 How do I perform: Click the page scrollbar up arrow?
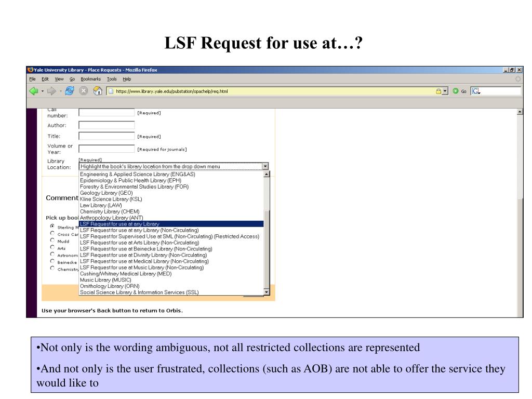click(520, 112)
